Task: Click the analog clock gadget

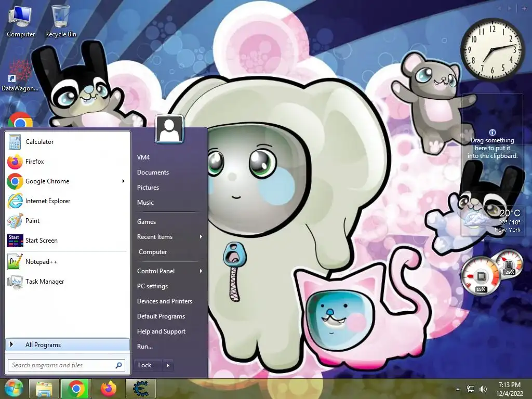Action: tap(492, 49)
